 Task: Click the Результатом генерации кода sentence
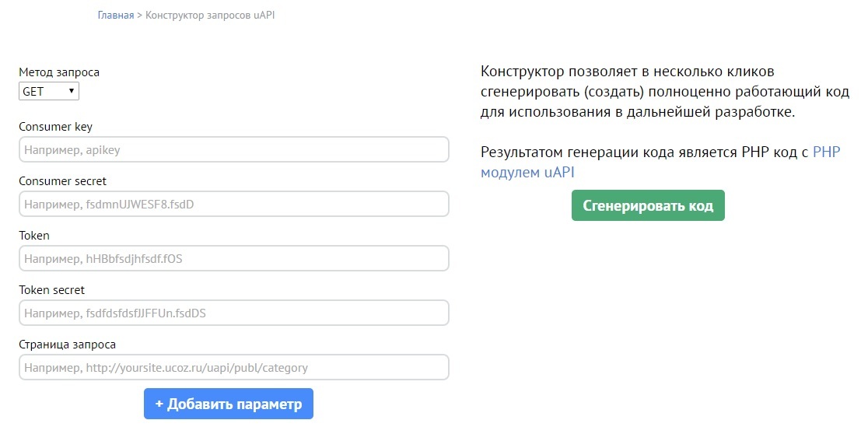646,152
